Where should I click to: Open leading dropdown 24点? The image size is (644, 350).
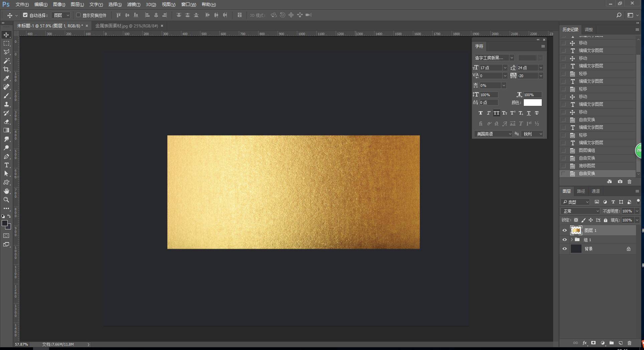[541, 68]
